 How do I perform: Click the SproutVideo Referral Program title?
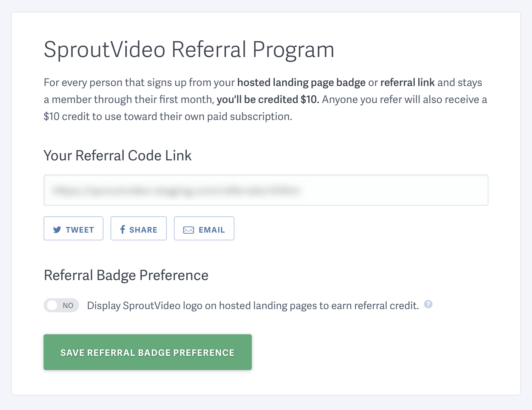(189, 50)
